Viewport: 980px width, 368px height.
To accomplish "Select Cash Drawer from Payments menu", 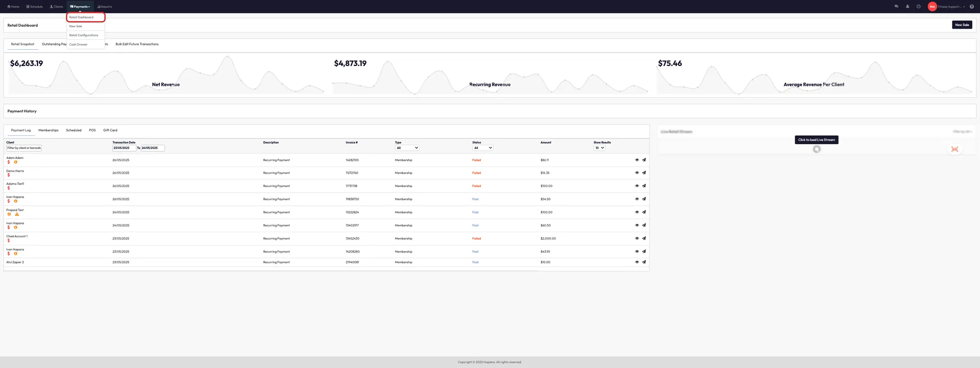I will [x=78, y=45].
